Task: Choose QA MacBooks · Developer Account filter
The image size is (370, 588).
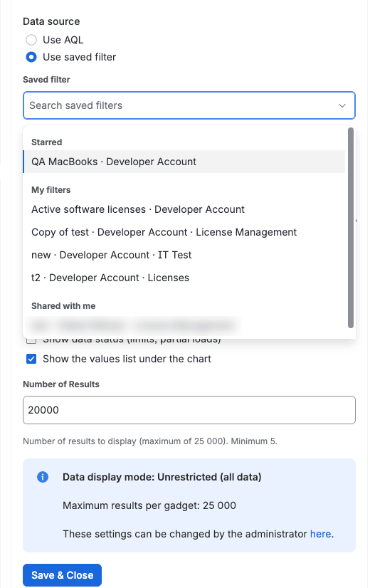Action: [184, 162]
